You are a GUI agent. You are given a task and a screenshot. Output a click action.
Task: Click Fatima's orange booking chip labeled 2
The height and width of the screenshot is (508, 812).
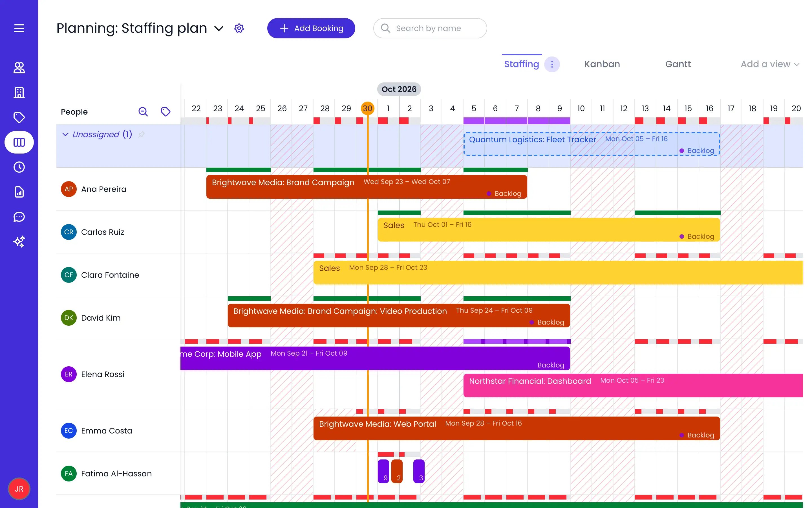pyautogui.click(x=397, y=471)
